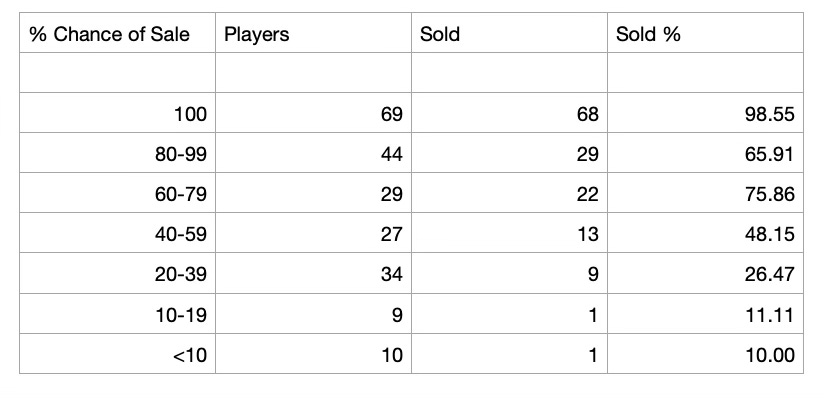This screenshot has height=398, width=824.
Task: Click the '80-99' chance range cell
Action: point(117,153)
